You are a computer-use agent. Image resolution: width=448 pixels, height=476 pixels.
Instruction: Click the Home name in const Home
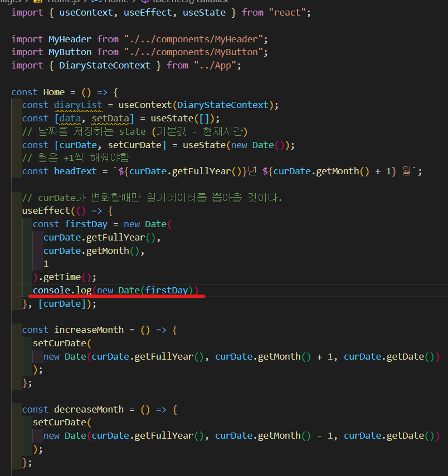pyautogui.click(x=54, y=92)
